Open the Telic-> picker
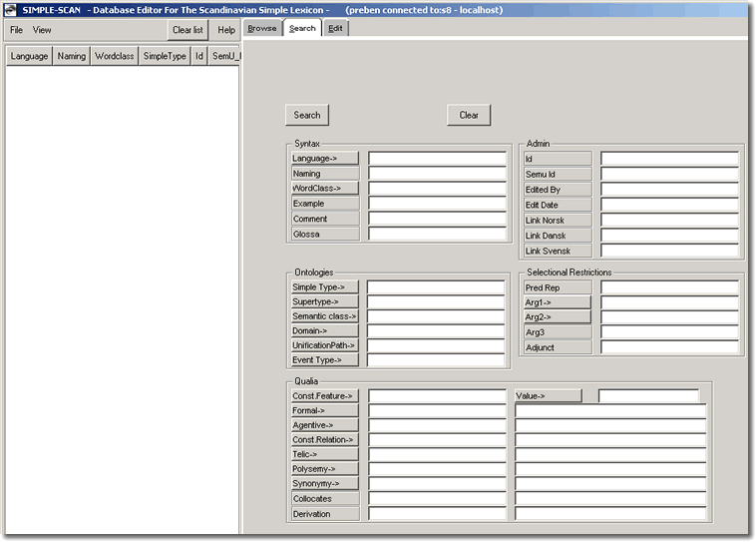The height and width of the screenshot is (542, 756). point(324,454)
